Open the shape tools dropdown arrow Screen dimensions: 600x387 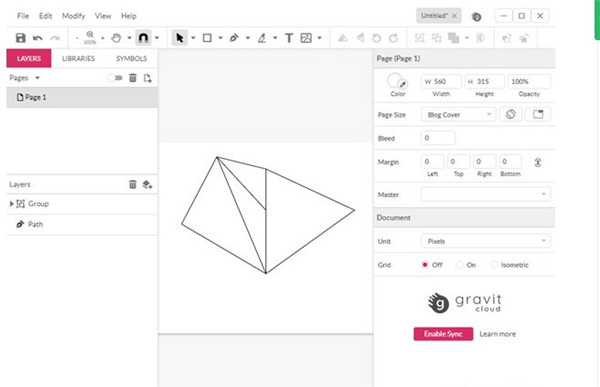[220, 38]
